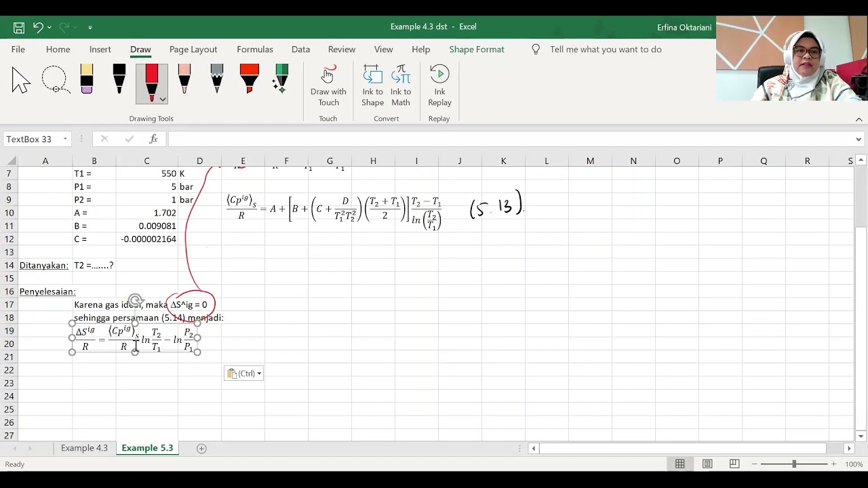Select the black pen tool

click(119, 79)
